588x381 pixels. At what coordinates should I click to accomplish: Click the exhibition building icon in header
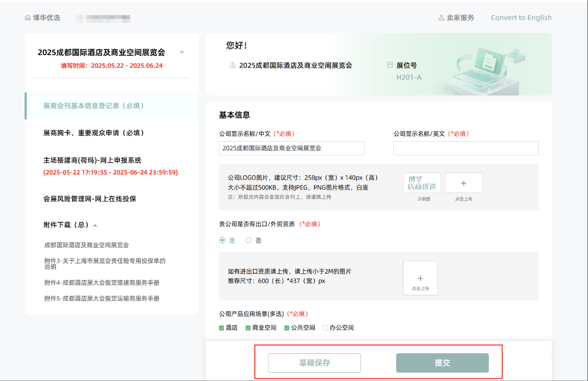tap(233, 65)
